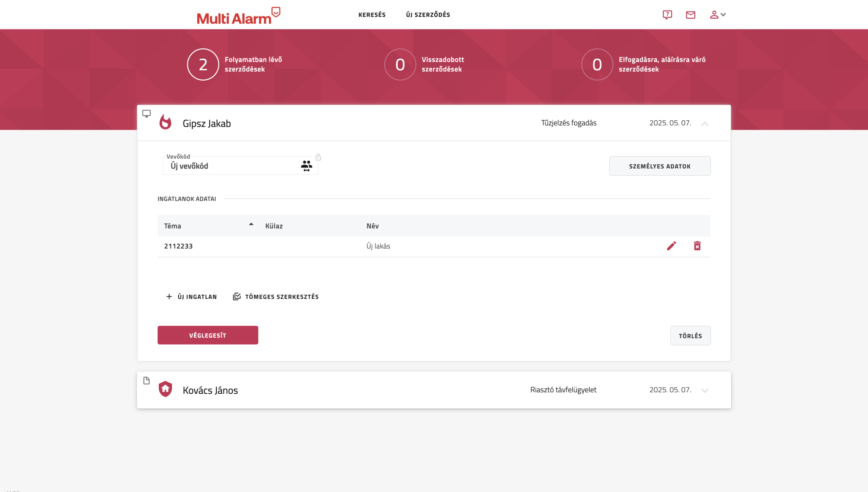Open the Személyes adatok button
Screen dimensions: 868x492
pyautogui.click(x=659, y=166)
